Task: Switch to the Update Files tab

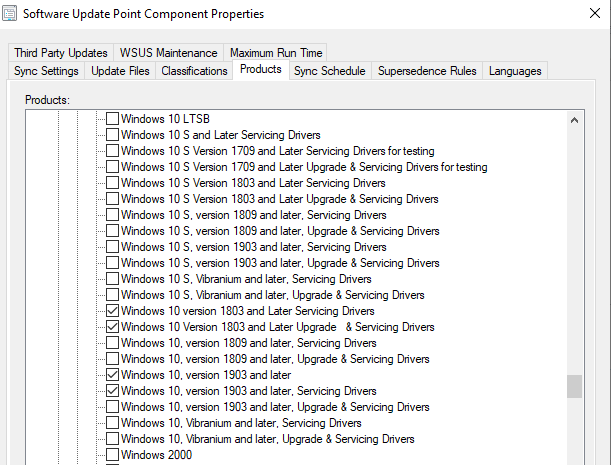Action: click(120, 71)
